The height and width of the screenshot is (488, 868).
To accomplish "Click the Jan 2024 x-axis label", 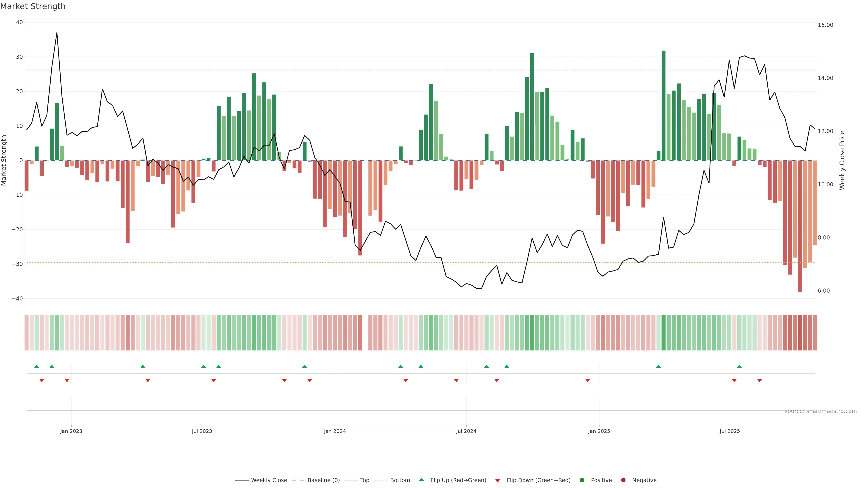I will point(335,431).
